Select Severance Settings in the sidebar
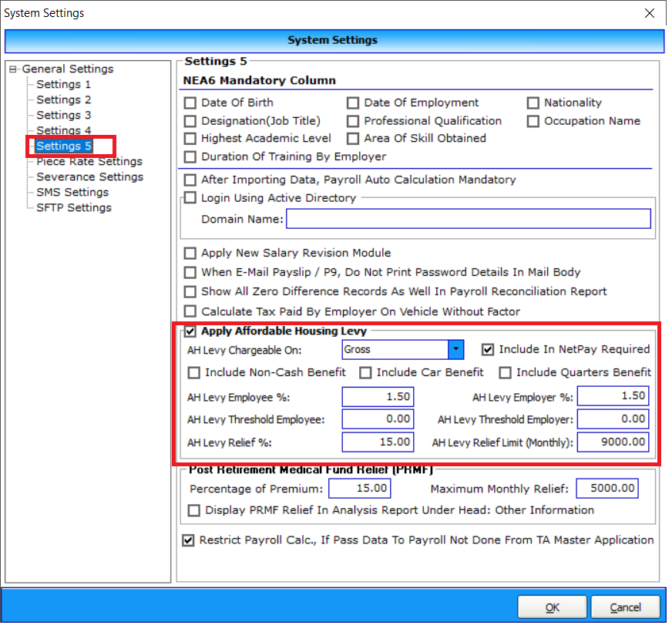 [89, 177]
